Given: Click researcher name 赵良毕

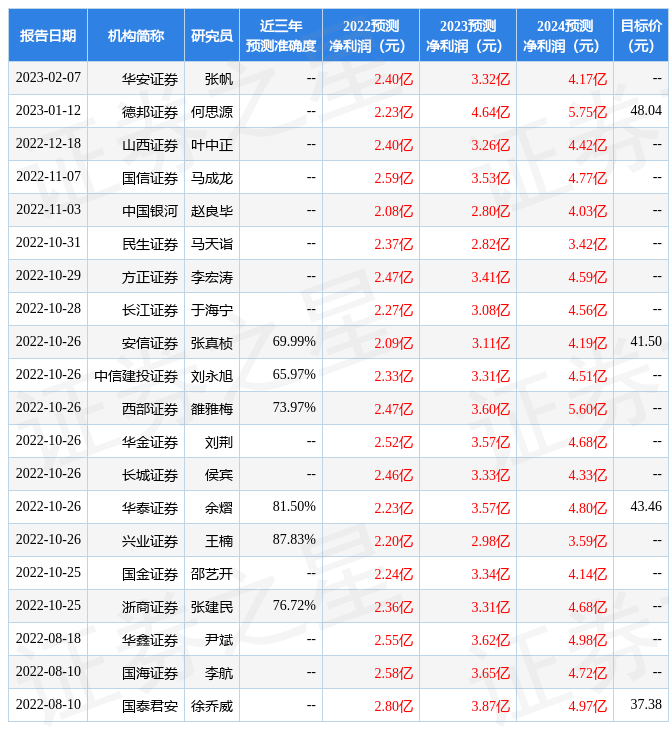Looking at the screenshot, I should click(212, 211).
